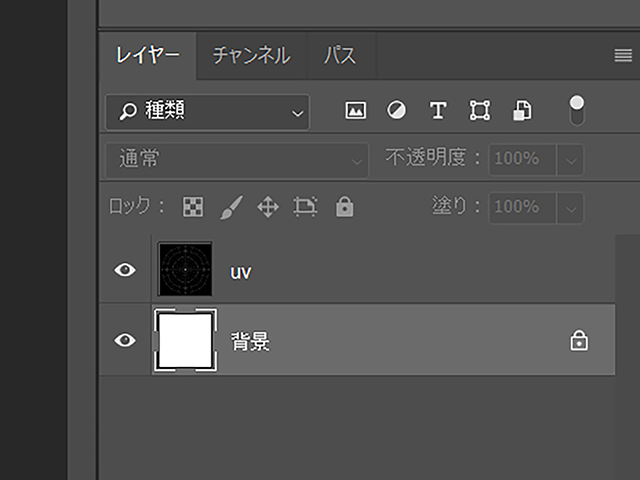Filter for smart objects icon

(522, 110)
